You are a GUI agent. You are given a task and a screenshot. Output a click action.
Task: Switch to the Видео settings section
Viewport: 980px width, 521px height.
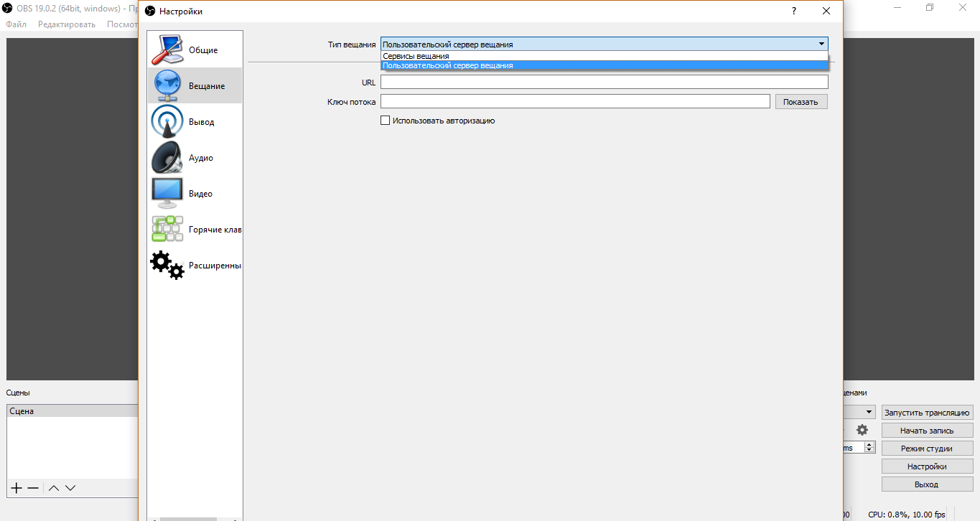[x=194, y=194]
